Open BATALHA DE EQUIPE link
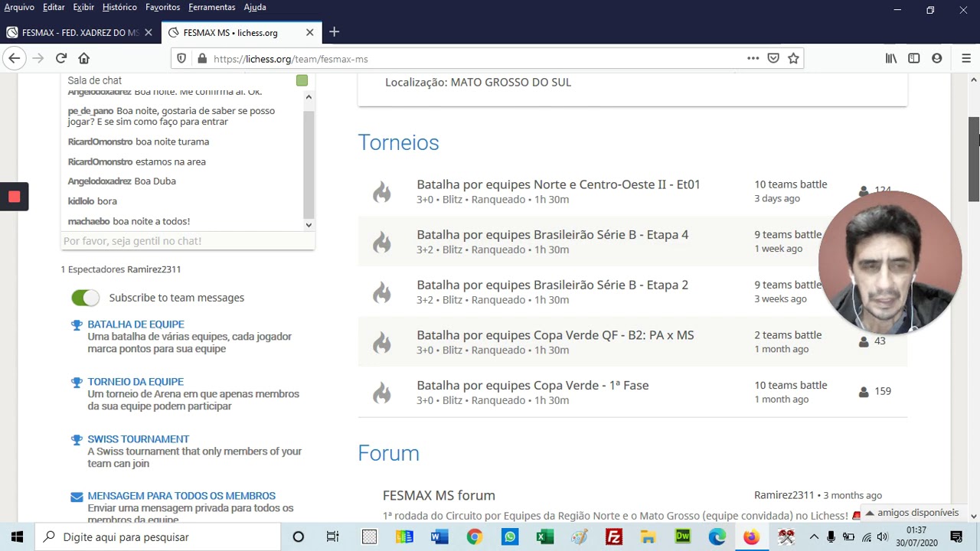This screenshot has width=980, height=551. (136, 324)
